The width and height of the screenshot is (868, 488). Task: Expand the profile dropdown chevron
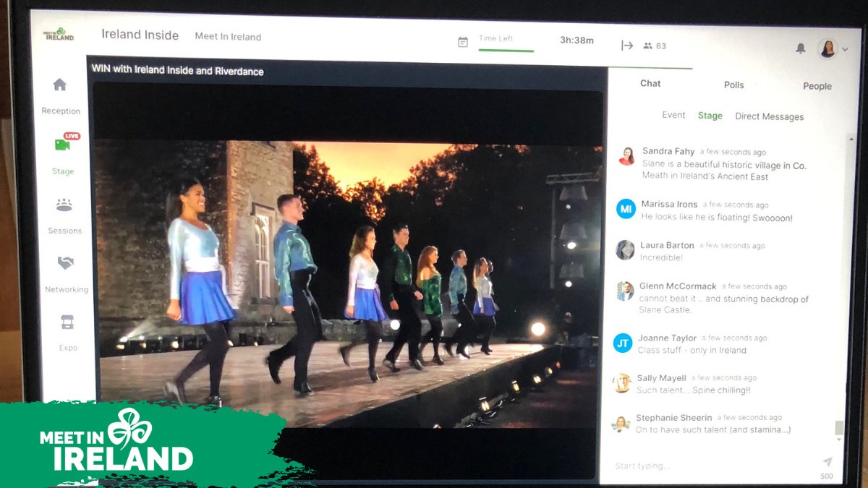(x=845, y=49)
